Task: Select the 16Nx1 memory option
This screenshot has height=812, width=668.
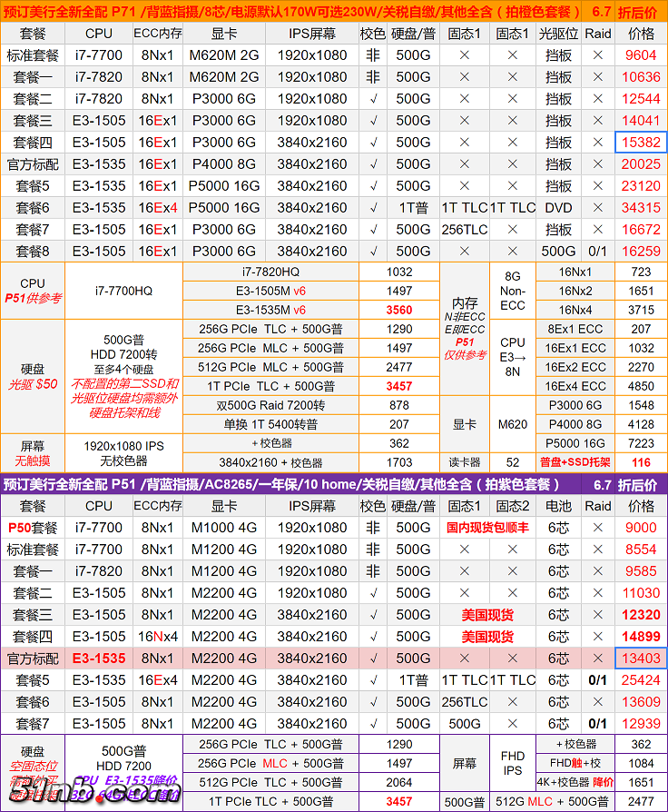Action: coord(575,272)
